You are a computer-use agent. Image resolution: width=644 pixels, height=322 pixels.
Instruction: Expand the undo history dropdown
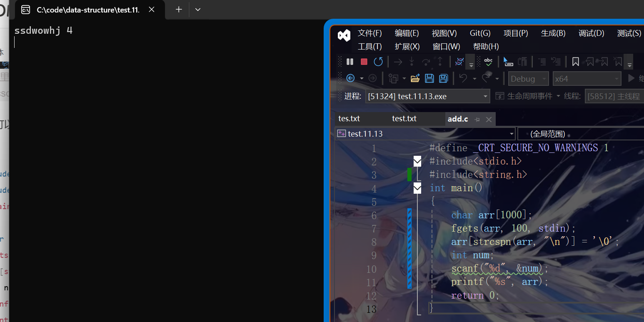[474, 78]
